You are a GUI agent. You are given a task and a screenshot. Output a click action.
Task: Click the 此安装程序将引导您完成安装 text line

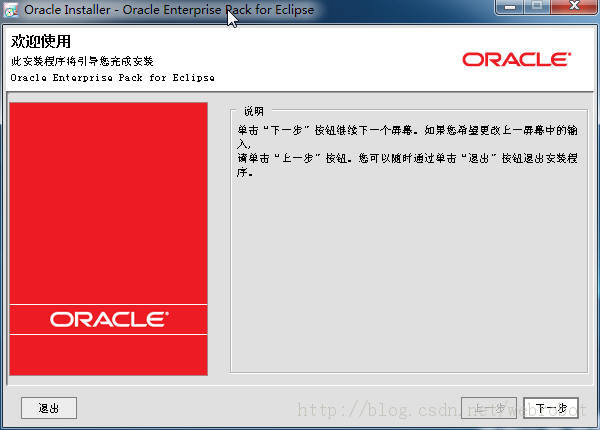[x=82, y=61]
